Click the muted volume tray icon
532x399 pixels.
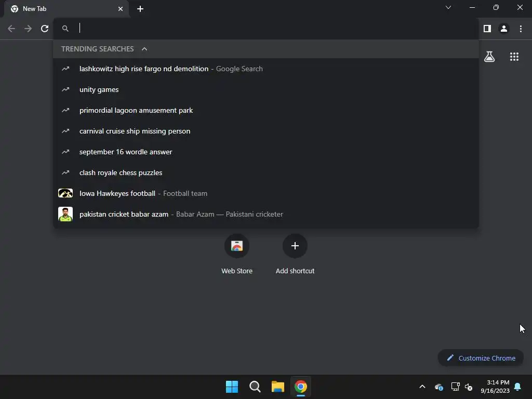point(469,387)
